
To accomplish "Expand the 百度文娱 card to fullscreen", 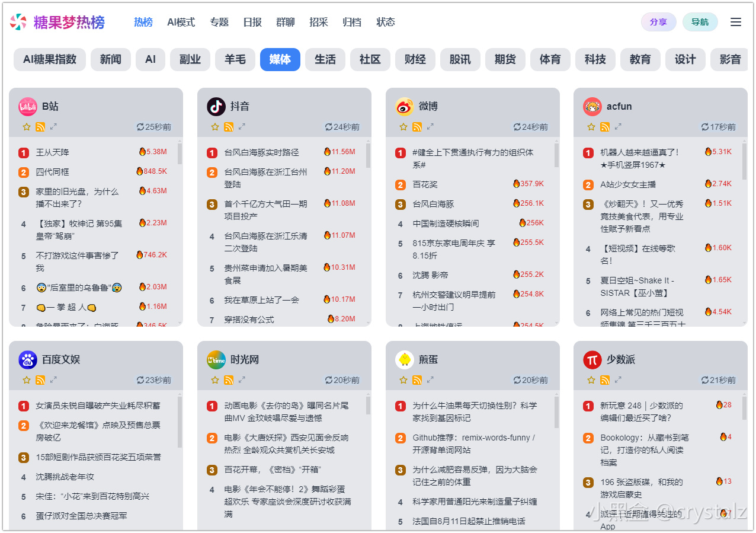I will (x=53, y=380).
